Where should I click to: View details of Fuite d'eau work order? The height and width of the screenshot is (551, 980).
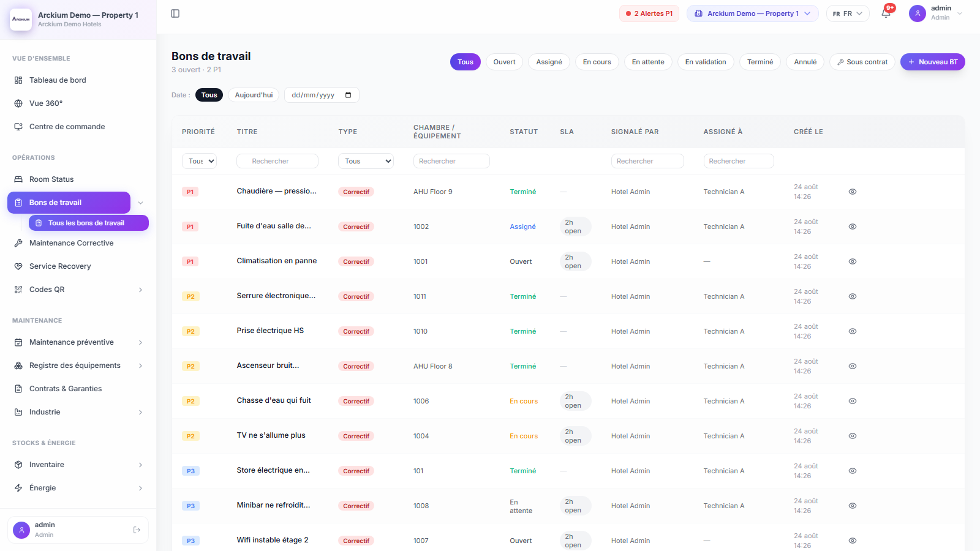coord(853,227)
